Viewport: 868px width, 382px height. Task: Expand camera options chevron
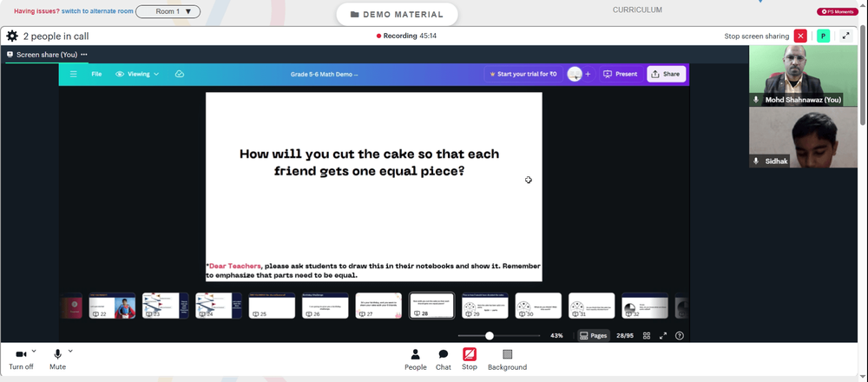tap(34, 351)
